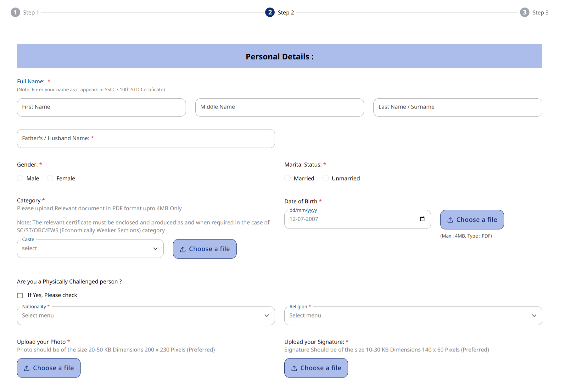
Task: Click Choose a file to upload signature
Action: (x=316, y=368)
